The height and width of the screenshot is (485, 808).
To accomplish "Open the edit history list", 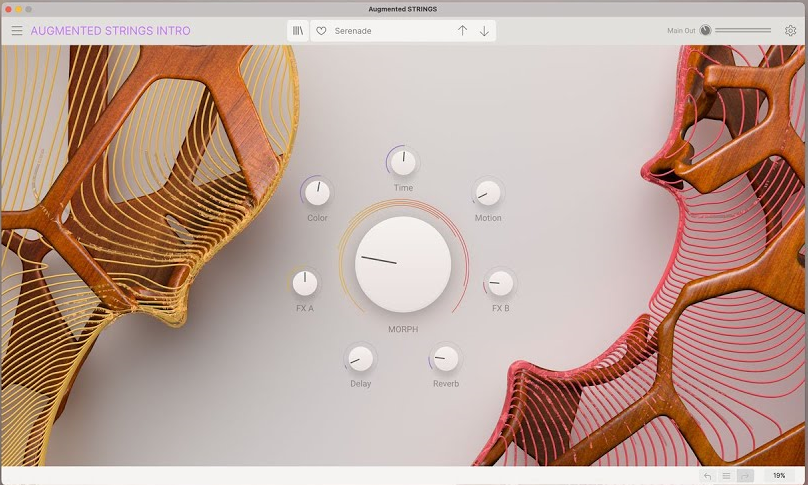I will [x=726, y=476].
